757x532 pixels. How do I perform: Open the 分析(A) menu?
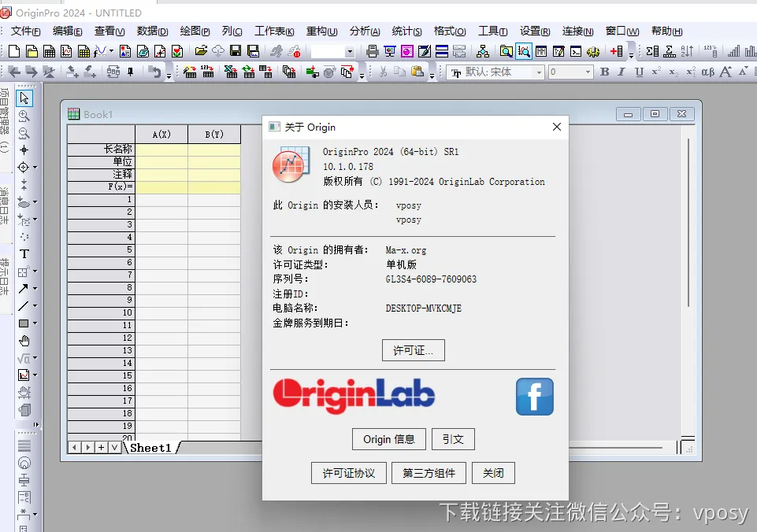pyautogui.click(x=365, y=31)
